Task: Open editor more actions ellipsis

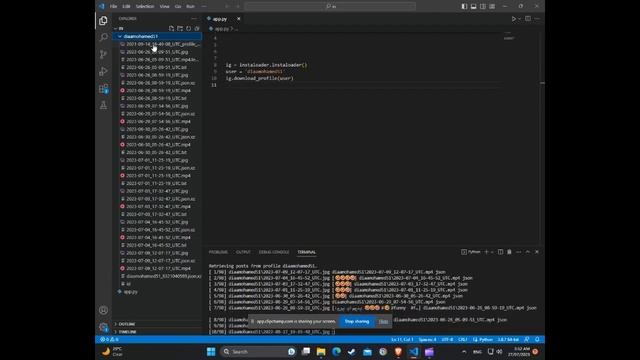Action: (x=537, y=19)
